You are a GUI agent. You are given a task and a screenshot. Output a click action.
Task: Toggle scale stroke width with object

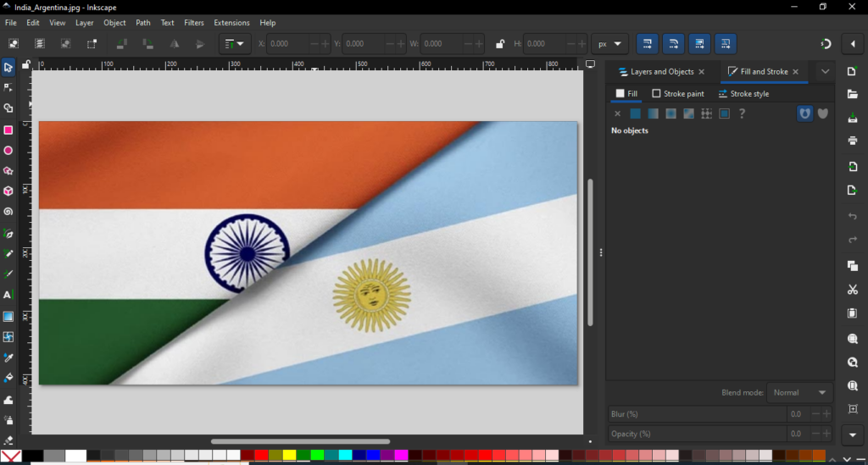click(x=647, y=44)
